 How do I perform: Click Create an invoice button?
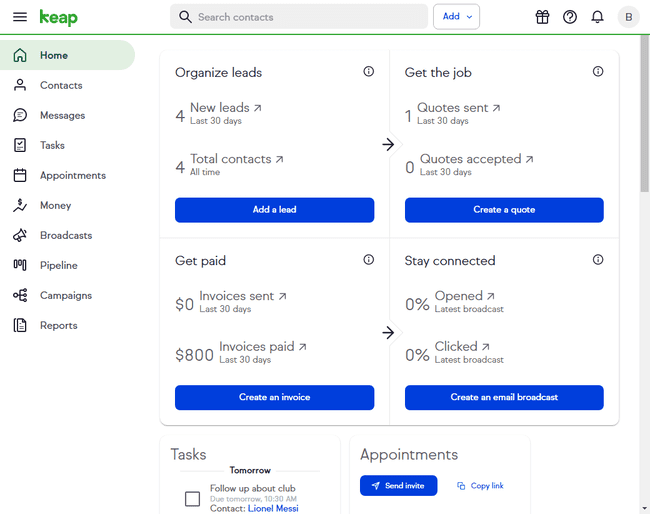[274, 397]
